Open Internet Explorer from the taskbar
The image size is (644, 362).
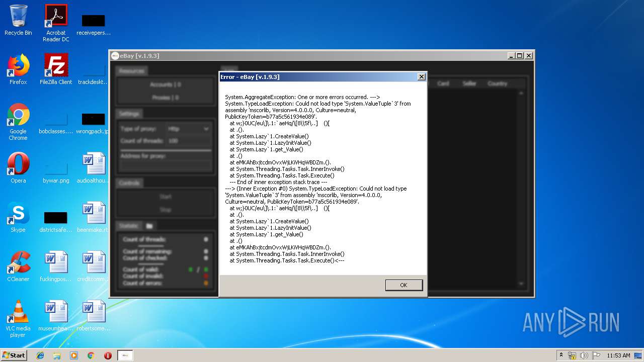pyautogui.click(x=40, y=355)
